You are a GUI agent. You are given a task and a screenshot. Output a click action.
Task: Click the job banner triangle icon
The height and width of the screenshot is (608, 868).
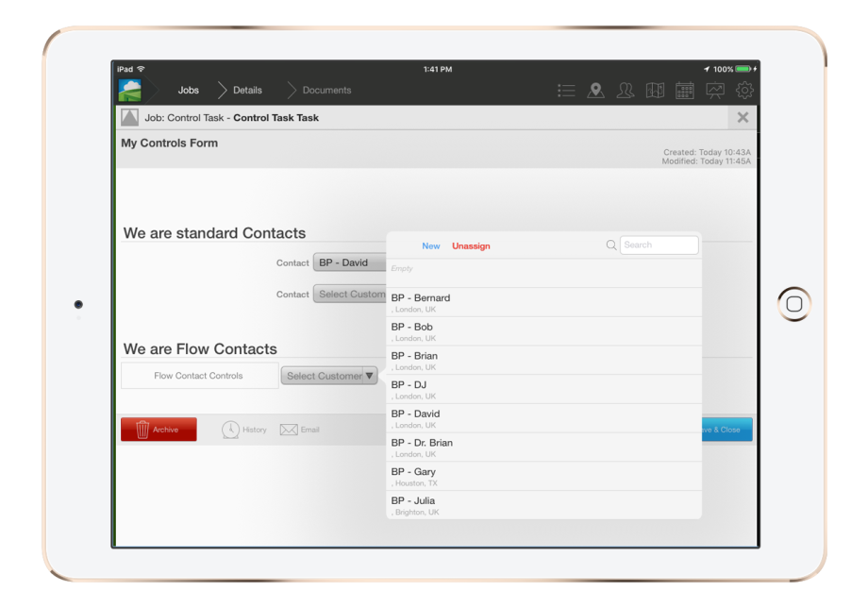(131, 117)
